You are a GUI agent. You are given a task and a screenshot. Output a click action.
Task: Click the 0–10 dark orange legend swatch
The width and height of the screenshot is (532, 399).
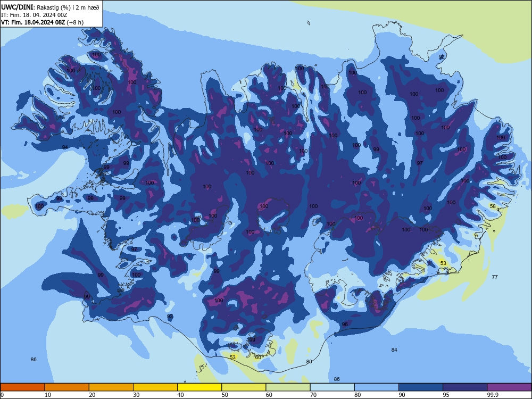22,387
